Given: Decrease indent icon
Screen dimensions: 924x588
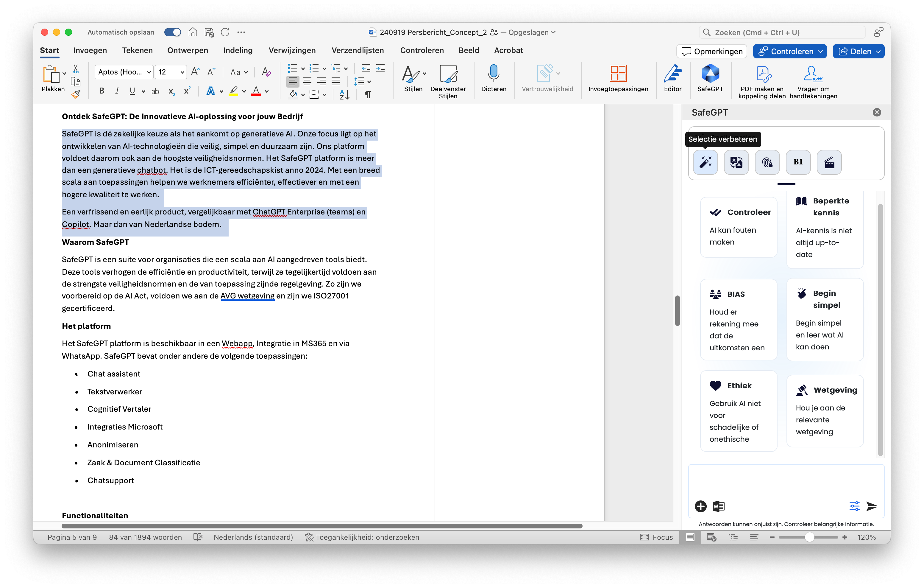Looking at the screenshot, I should pos(366,69).
